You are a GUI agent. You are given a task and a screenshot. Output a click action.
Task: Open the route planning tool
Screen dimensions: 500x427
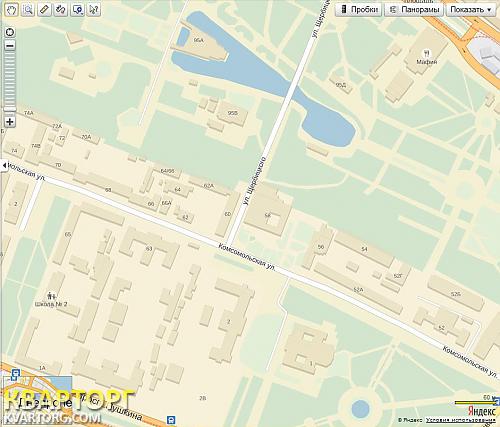point(61,9)
